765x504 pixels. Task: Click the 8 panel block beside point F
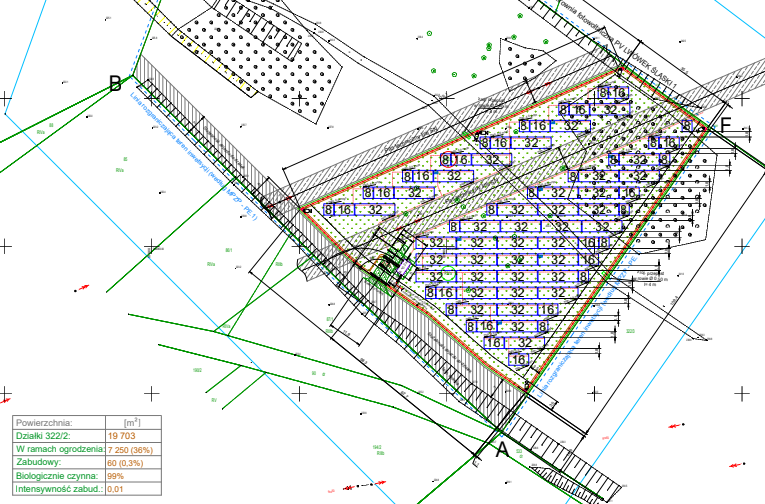click(x=687, y=126)
